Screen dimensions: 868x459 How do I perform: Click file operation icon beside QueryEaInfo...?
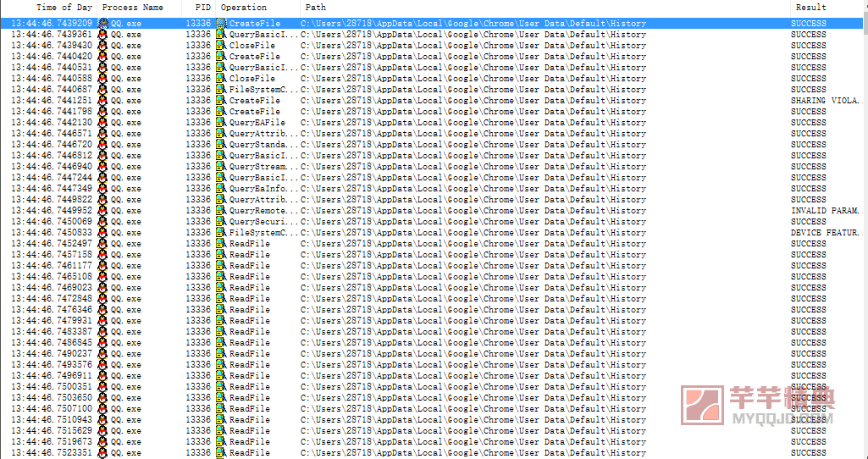pos(221,188)
